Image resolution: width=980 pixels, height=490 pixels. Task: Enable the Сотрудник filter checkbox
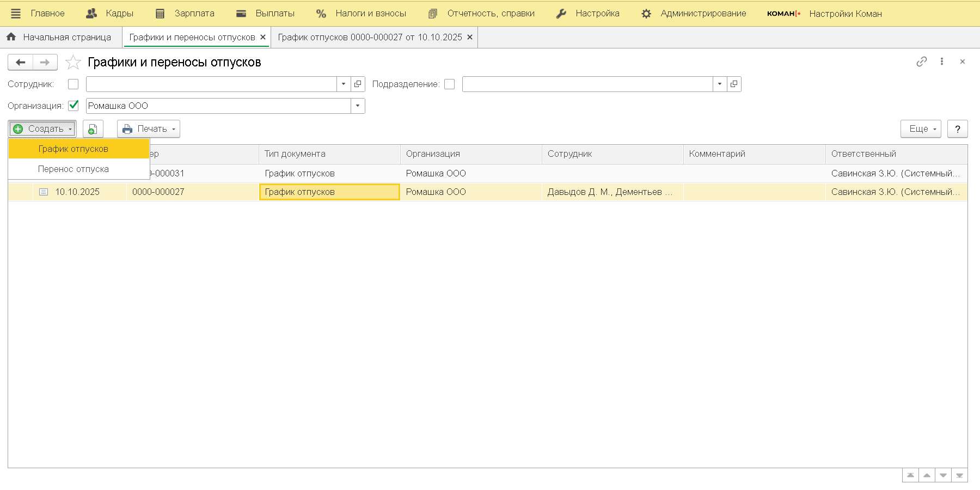pos(73,84)
